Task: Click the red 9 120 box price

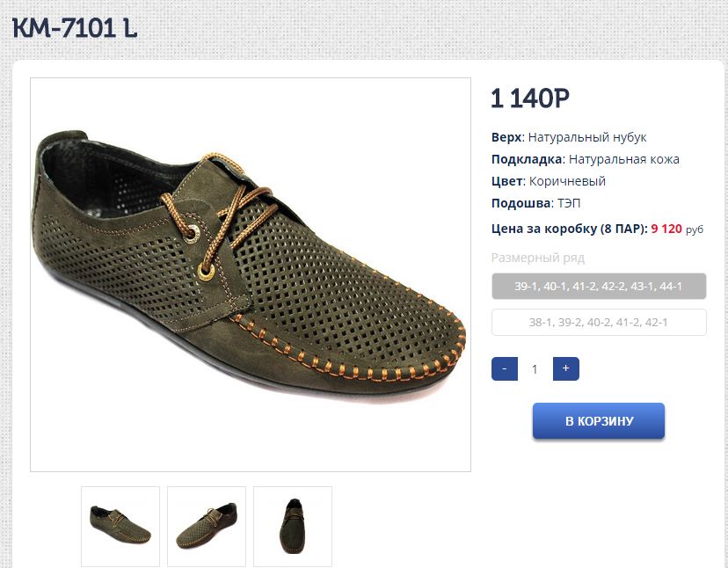Action: 666,229
